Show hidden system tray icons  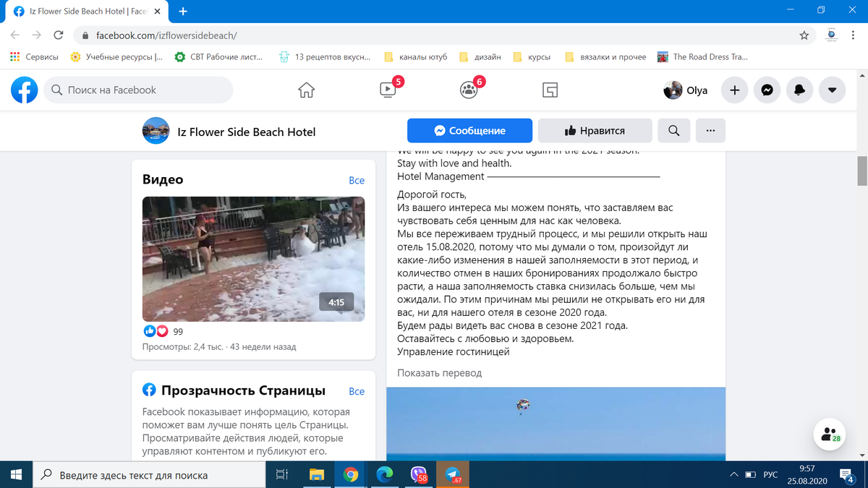click(734, 474)
